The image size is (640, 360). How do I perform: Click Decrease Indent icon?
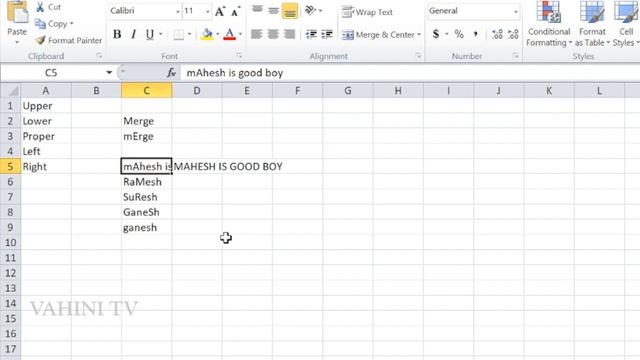[311, 34]
